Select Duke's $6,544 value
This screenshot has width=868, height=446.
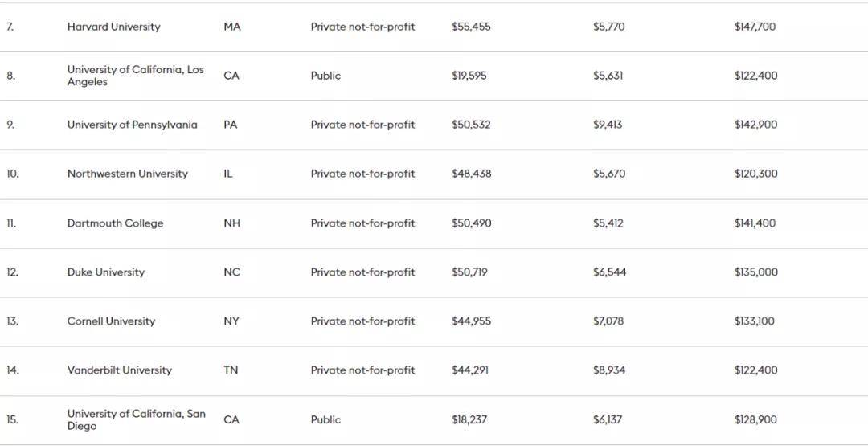click(x=609, y=272)
